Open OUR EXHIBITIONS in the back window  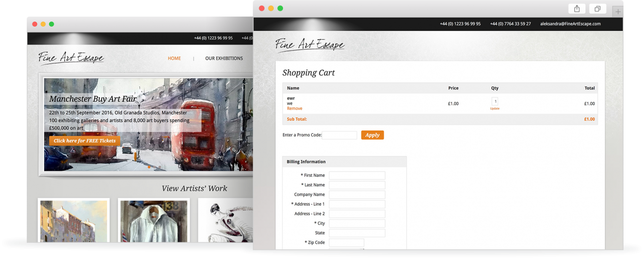point(224,58)
